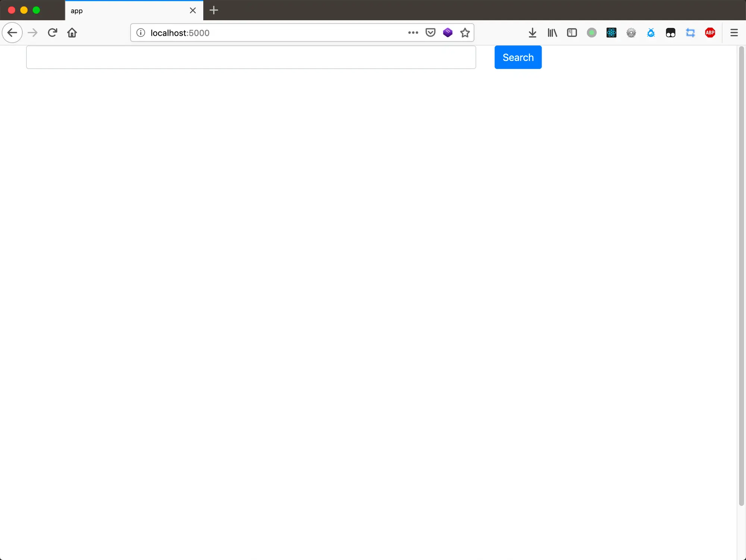
Task: Open the hamburger application menu
Action: (x=734, y=32)
